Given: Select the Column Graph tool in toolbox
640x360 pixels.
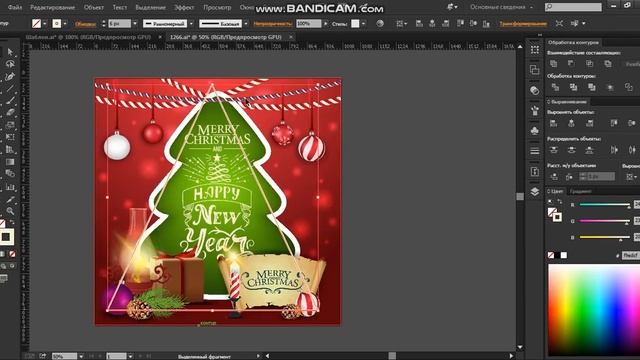Looking at the screenshot, I should click(10, 187).
